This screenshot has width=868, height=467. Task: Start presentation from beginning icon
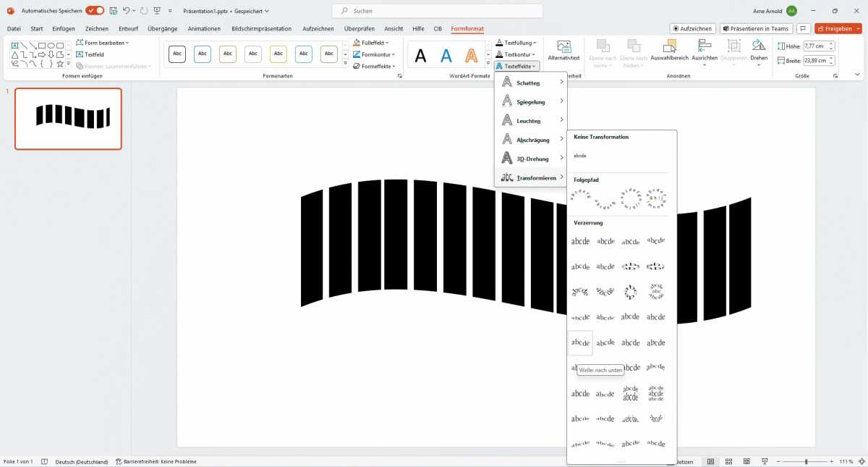pyautogui.click(x=156, y=11)
